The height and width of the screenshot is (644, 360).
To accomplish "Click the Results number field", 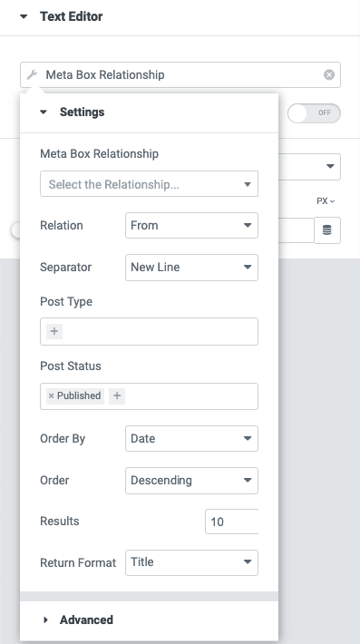I will tap(231, 522).
